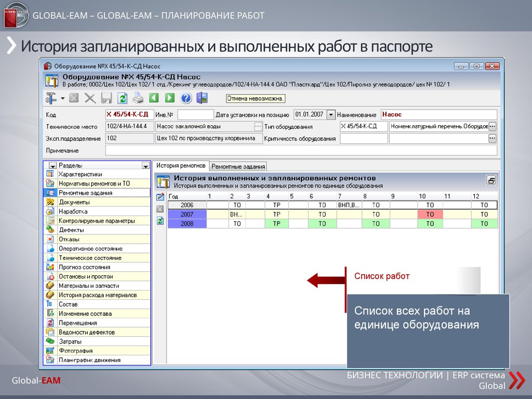Switch to История ремонтов tab
532x399 pixels.
coord(181,166)
